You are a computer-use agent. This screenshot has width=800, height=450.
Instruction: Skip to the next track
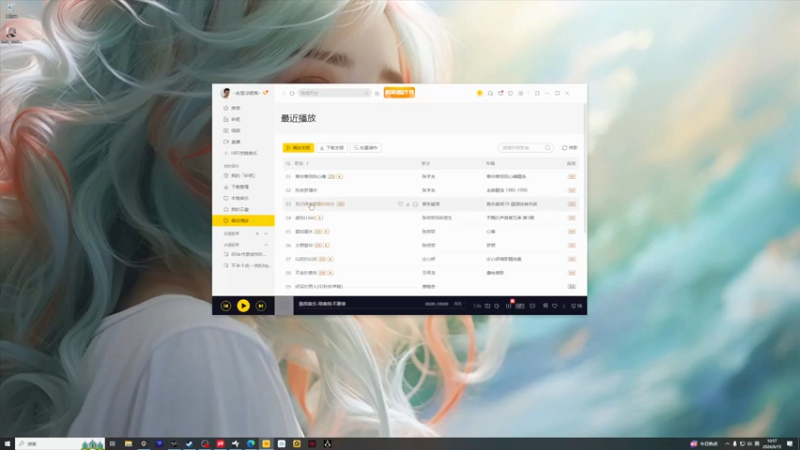coord(261,306)
